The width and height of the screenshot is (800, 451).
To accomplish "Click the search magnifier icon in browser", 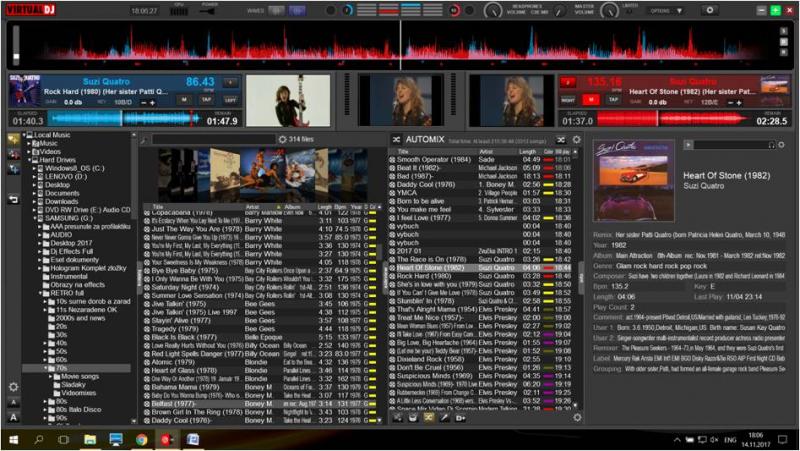I will 143,139.
